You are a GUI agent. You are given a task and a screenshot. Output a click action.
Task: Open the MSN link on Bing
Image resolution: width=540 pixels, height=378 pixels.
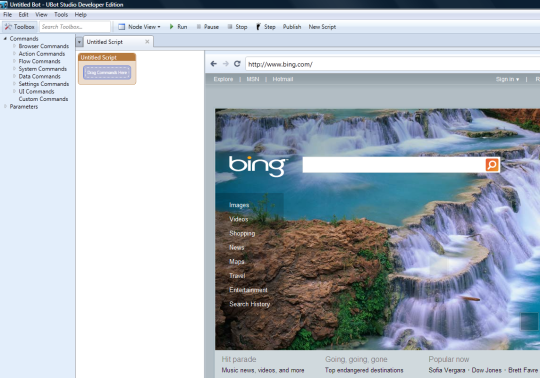pyautogui.click(x=253, y=79)
